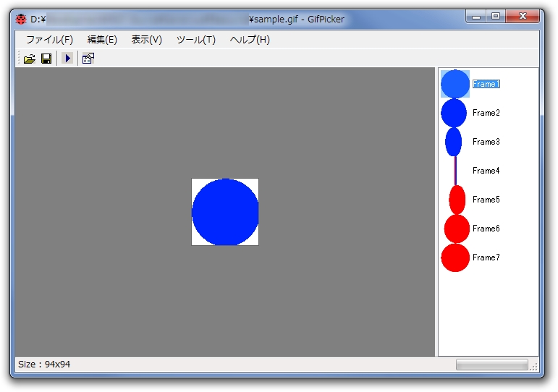The height and width of the screenshot is (392, 558).
Task: Click the window resize grip
Action: coord(534,367)
